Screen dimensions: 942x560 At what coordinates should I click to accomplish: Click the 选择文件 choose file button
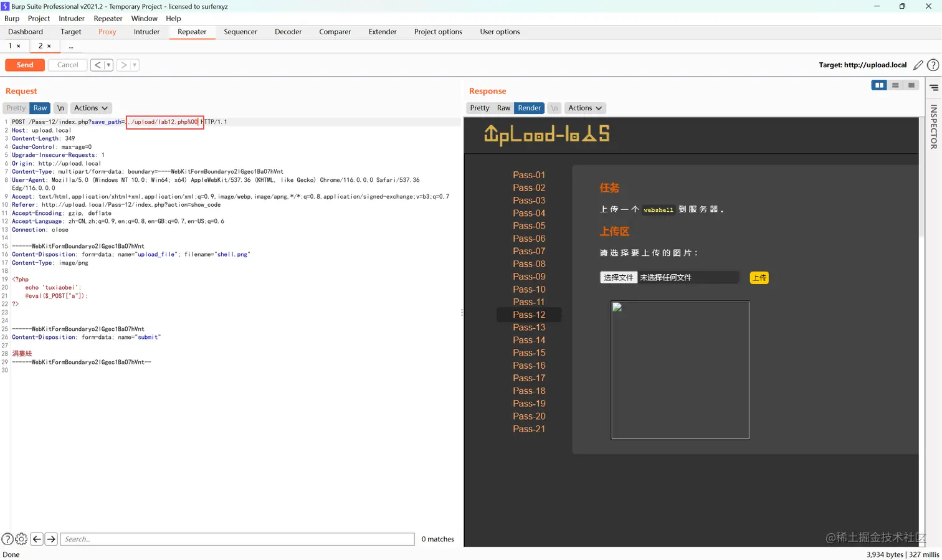click(x=619, y=277)
